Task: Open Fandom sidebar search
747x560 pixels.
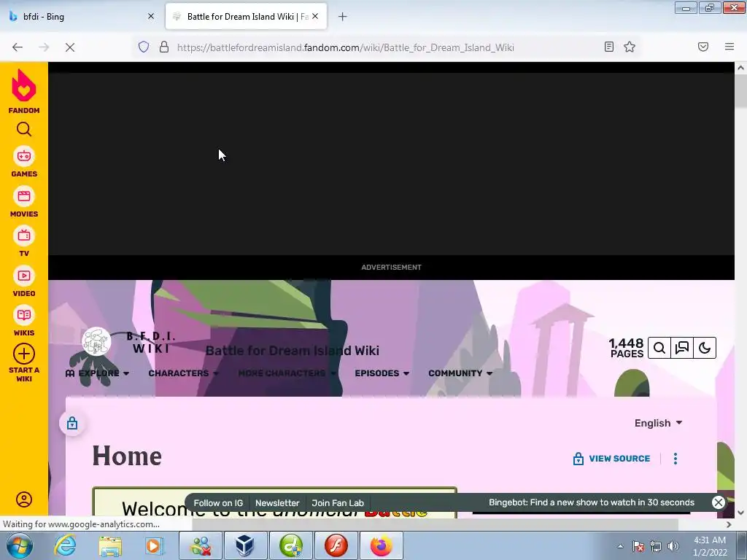Action: [24, 129]
